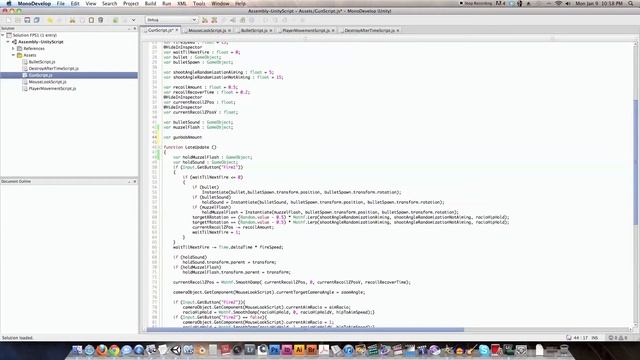Click the Save All toolbar icon

tap(37, 20)
